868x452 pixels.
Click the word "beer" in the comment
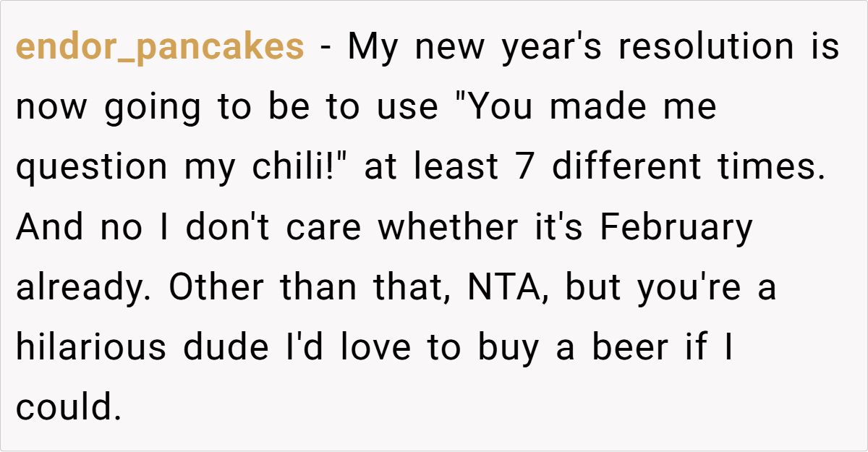(616, 348)
